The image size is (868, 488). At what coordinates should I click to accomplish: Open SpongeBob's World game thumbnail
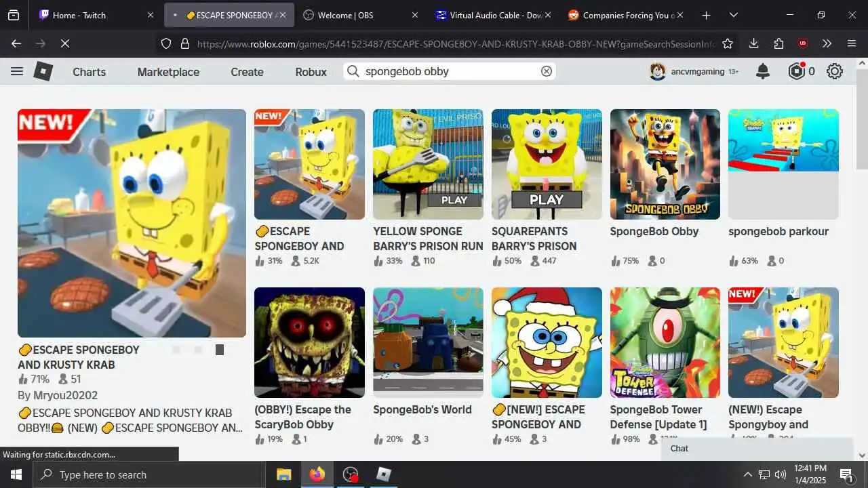[x=428, y=342]
